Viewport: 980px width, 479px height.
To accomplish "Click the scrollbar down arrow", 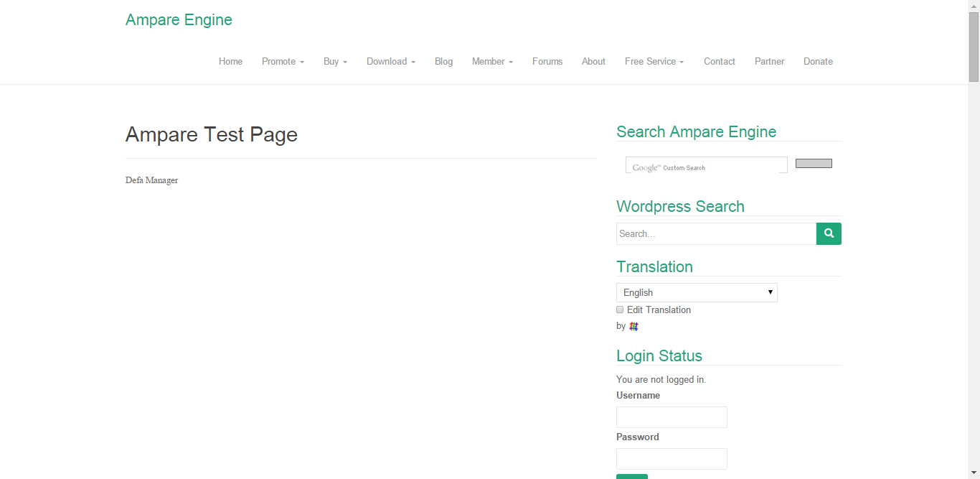I will coord(974,473).
